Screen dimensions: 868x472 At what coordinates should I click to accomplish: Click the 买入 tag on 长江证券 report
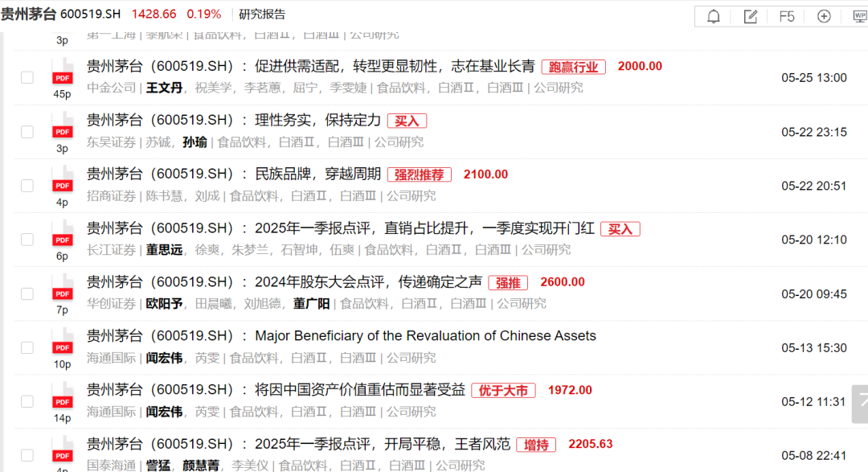[x=620, y=229]
